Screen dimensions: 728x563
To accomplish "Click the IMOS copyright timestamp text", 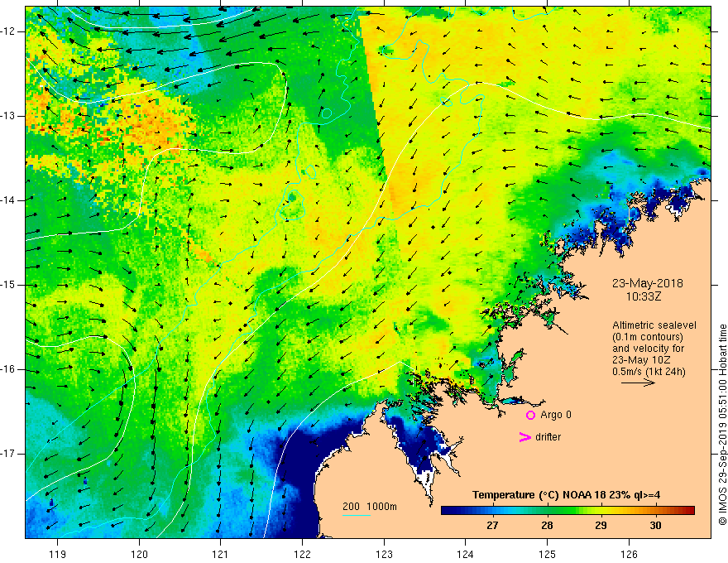I will pos(722,425).
